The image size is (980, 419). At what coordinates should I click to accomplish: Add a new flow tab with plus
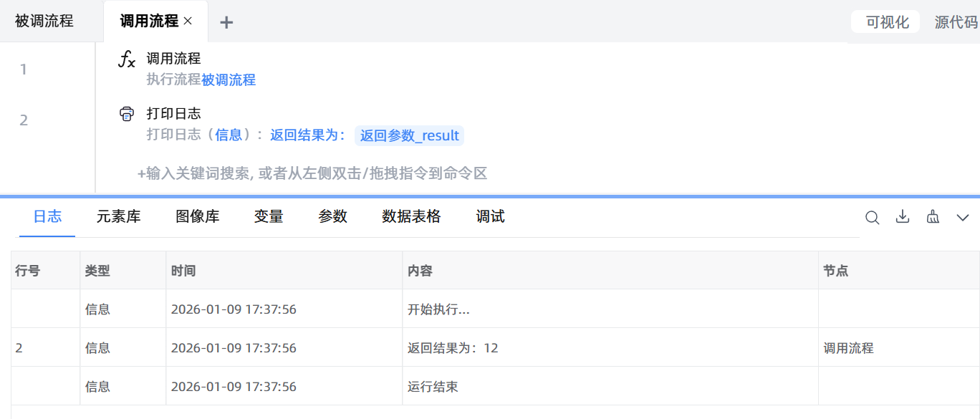tap(226, 22)
